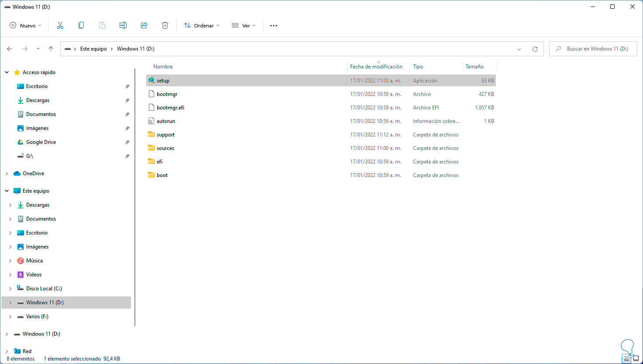
Task: Click the Rename icon in toolbar
Action: click(123, 25)
